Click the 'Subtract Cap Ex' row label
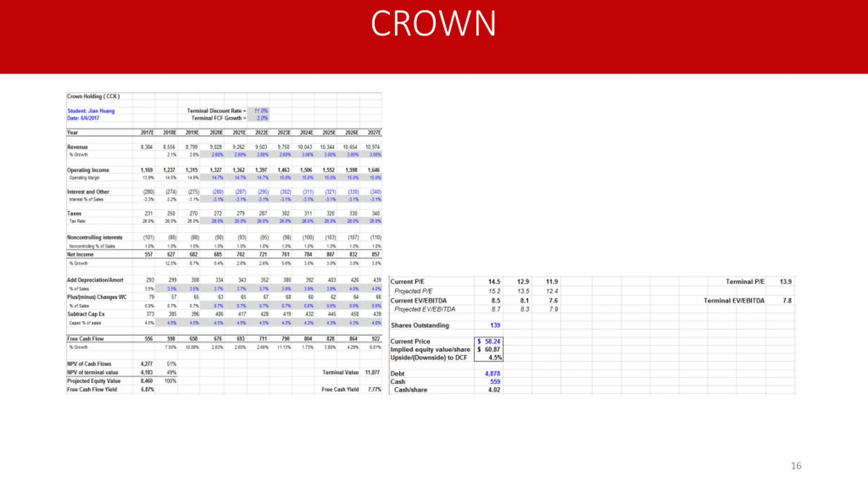 tap(86, 314)
